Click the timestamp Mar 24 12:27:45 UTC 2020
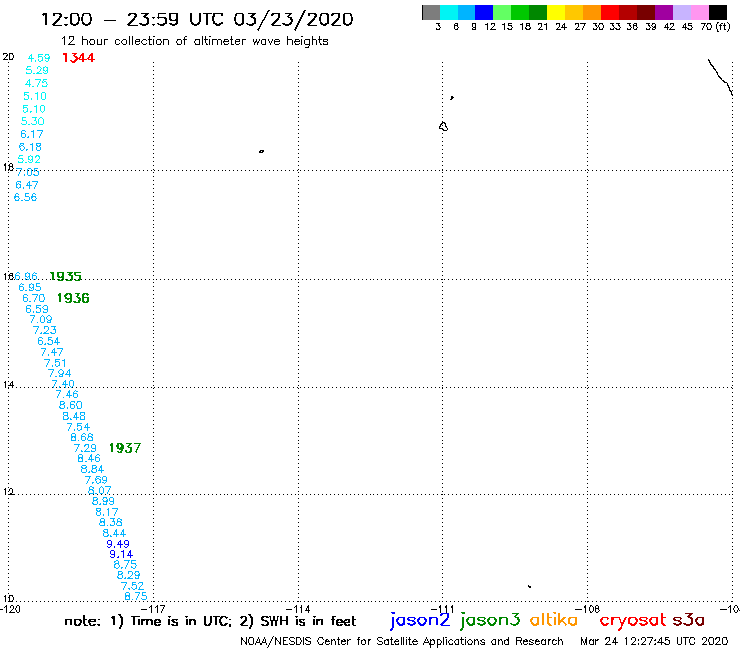Screen dimensions: 740x650 pos(654,641)
